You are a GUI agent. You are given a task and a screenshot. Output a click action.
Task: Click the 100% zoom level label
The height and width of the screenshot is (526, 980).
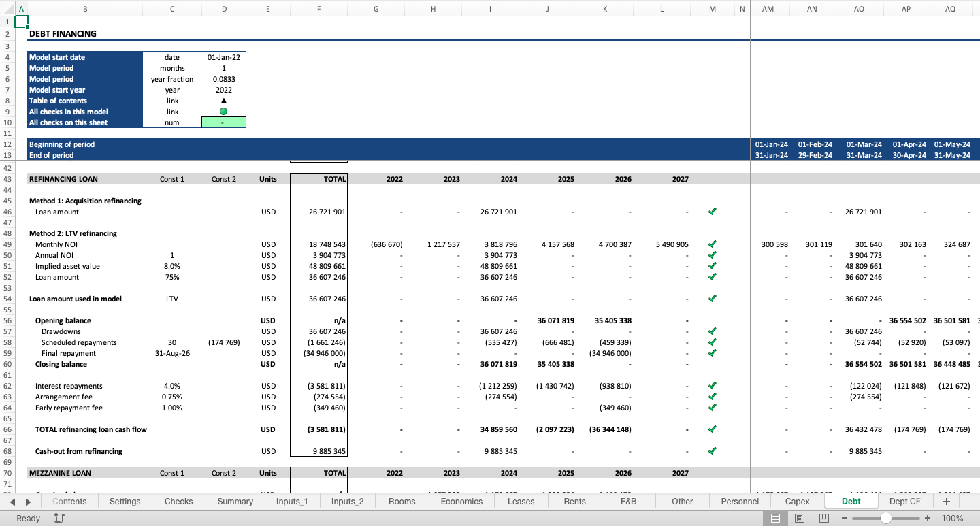pos(953,518)
